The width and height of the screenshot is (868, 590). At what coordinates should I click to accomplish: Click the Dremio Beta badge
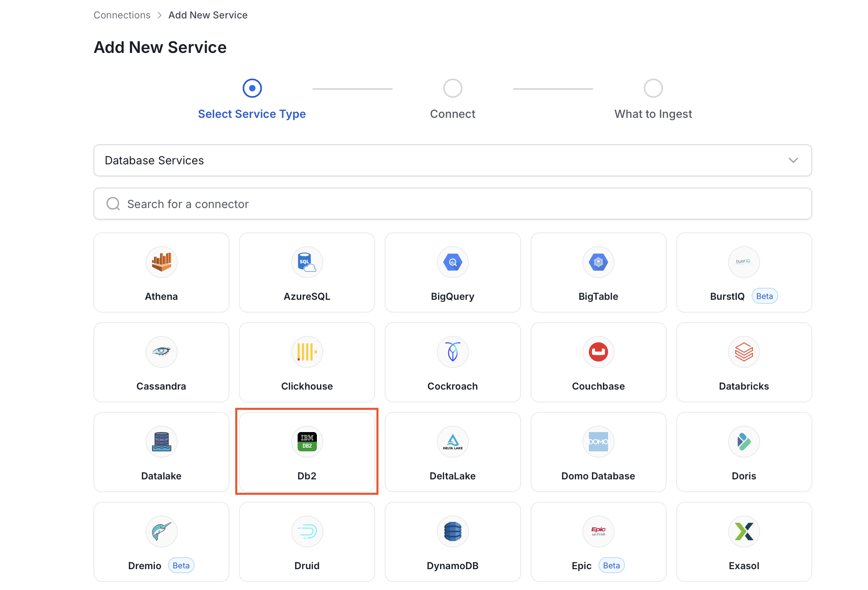pyautogui.click(x=181, y=566)
